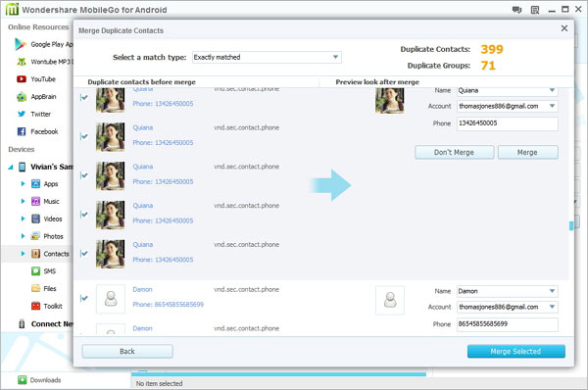588x390 pixels.
Task: Click the Toolkit toolbox icon
Action: (35, 306)
